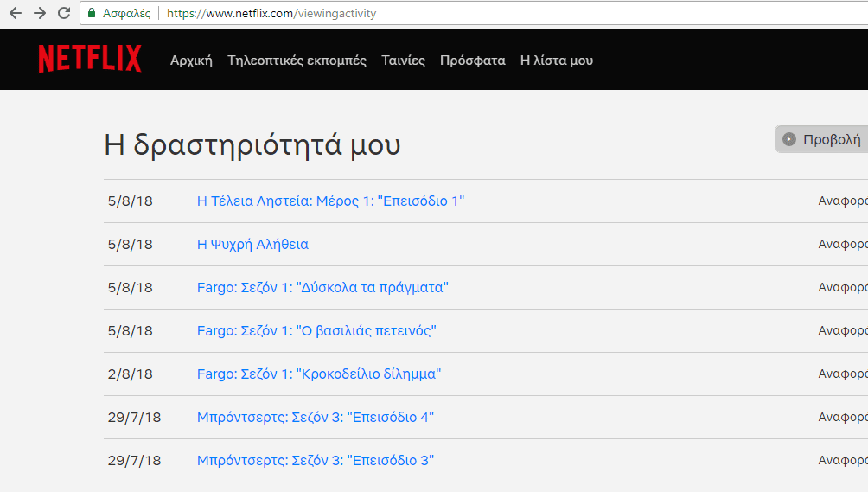The height and width of the screenshot is (492, 868).
Task: Click date 29/7/18 beside "Επεισόδιο 4"
Action: 135,417
